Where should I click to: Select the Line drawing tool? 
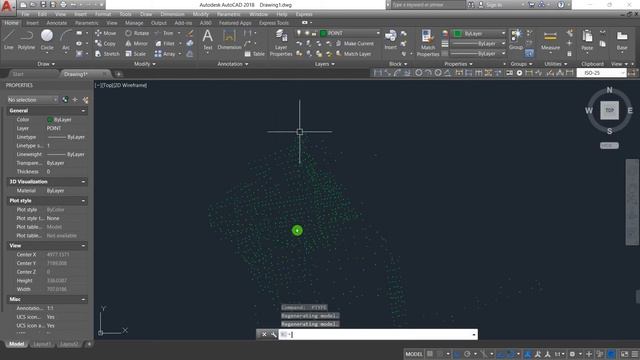(9, 40)
